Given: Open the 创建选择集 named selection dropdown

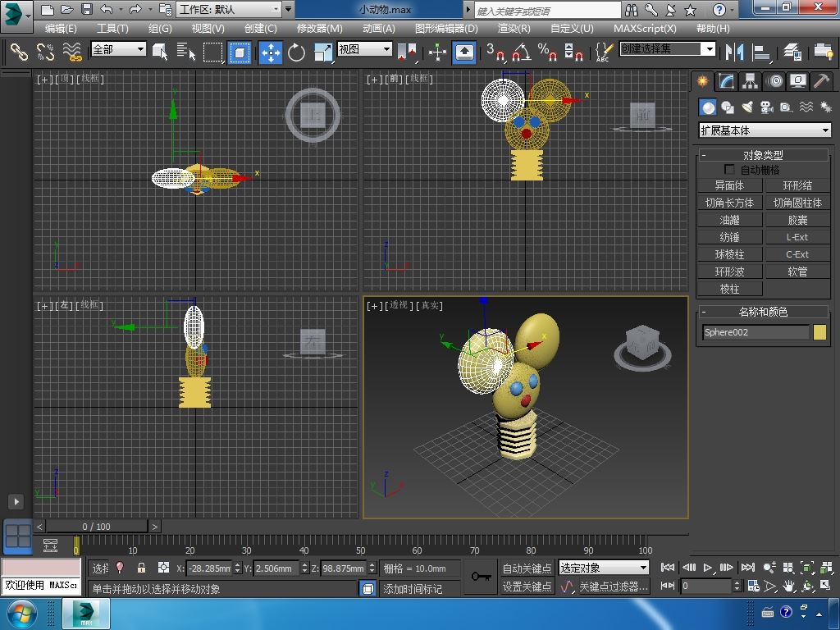Looking at the screenshot, I should pyautogui.click(x=668, y=49).
